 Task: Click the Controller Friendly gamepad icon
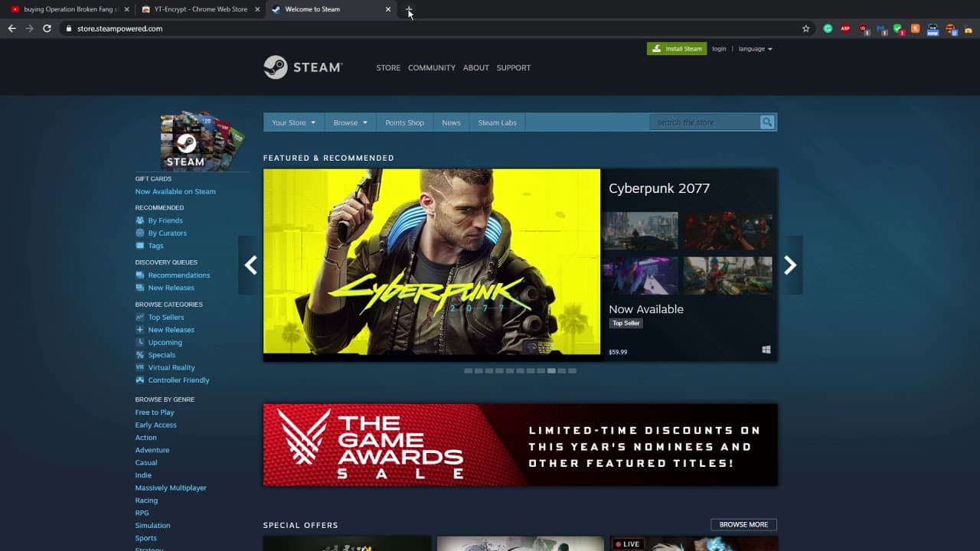(139, 380)
